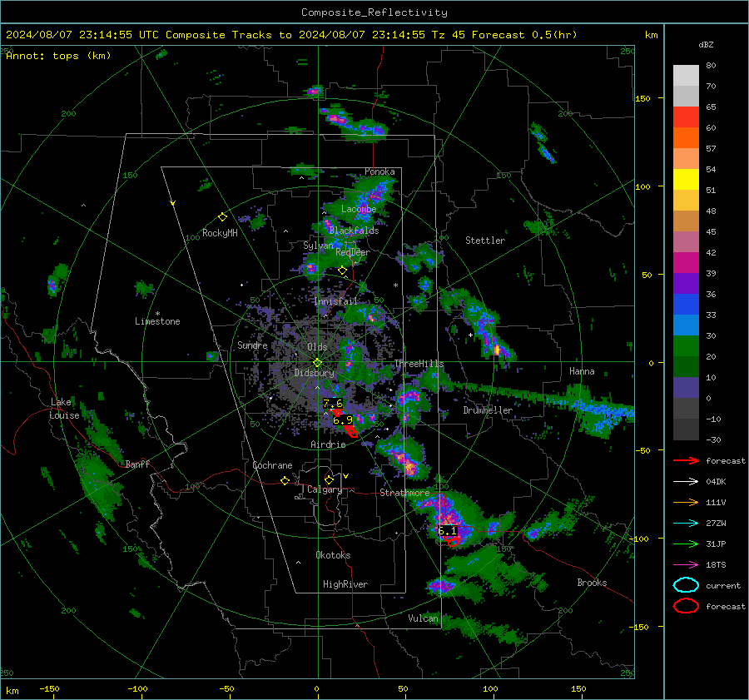749x700 pixels.
Task: Click the 'Forecast 0.5(hr)' header text
Action: click(524, 35)
